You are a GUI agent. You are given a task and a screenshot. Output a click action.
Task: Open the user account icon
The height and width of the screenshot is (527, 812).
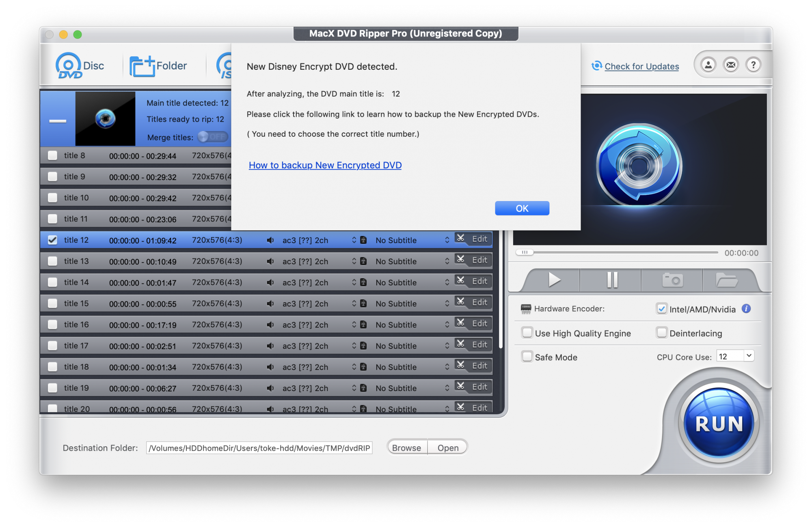point(708,65)
